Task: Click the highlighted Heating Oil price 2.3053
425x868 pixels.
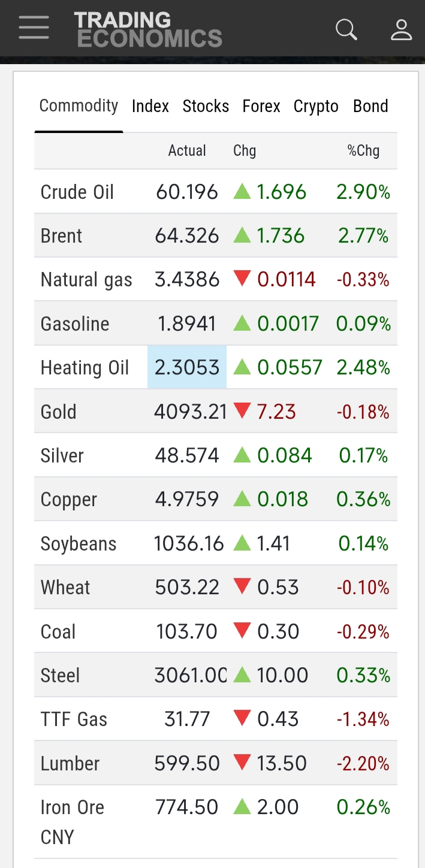Action: click(x=187, y=368)
